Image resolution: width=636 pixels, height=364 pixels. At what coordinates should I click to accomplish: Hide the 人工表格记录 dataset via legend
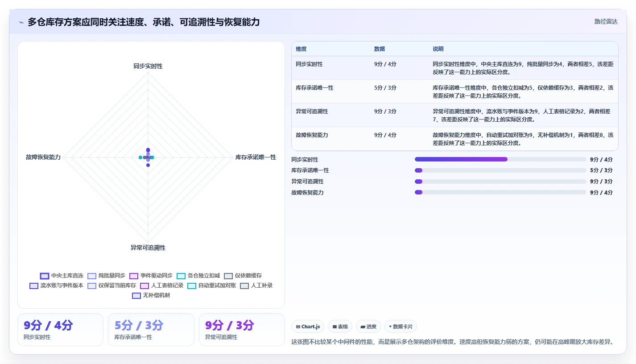(161, 285)
